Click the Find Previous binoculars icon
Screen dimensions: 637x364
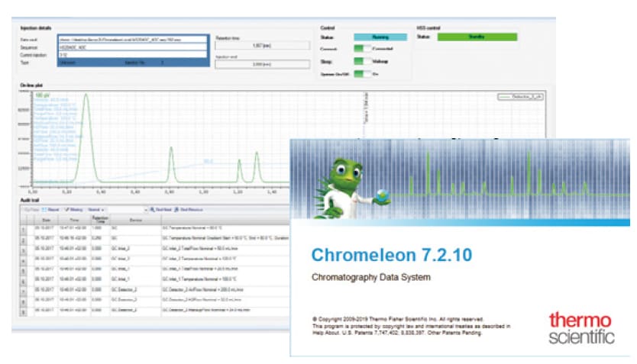[176, 210]
